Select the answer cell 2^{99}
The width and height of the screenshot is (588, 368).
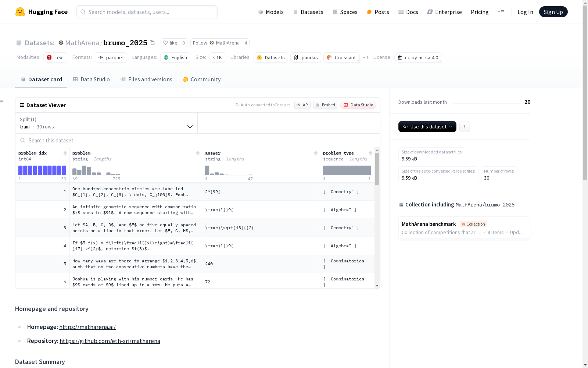261,192
